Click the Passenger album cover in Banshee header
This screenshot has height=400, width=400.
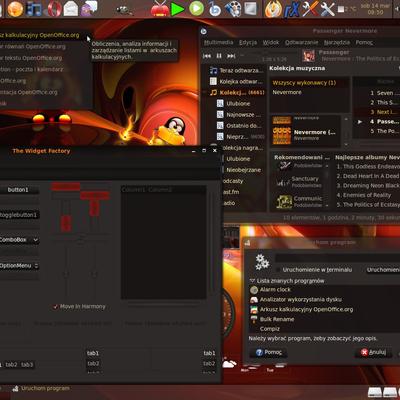pyautogui.click(x=308, y=55)
